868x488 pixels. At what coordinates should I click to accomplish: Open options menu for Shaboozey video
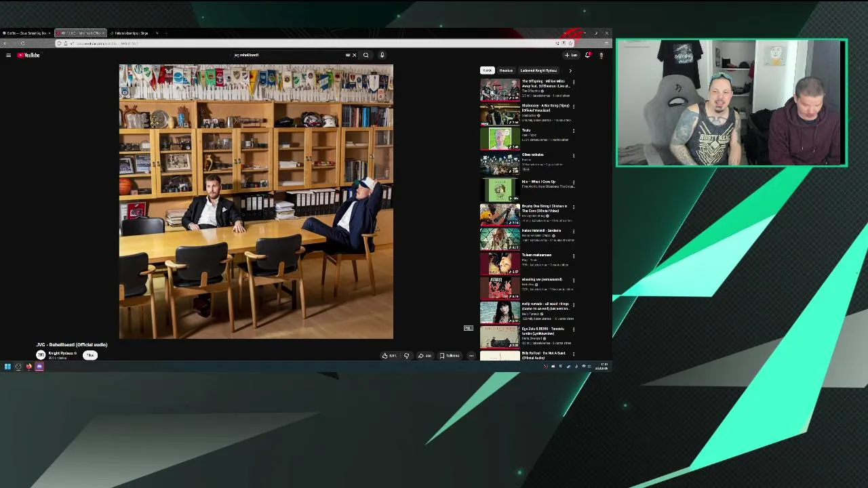point(574,106)
